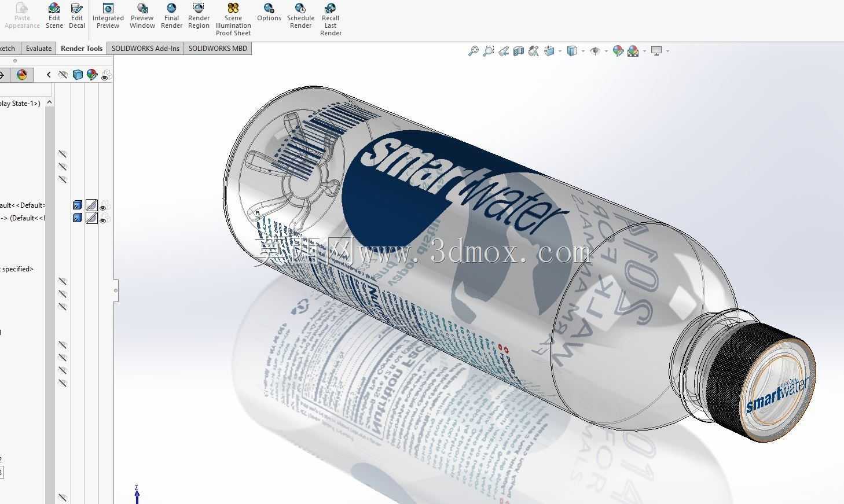
Task: Switch to the Evaluate tab
Action: pos(39,49)
